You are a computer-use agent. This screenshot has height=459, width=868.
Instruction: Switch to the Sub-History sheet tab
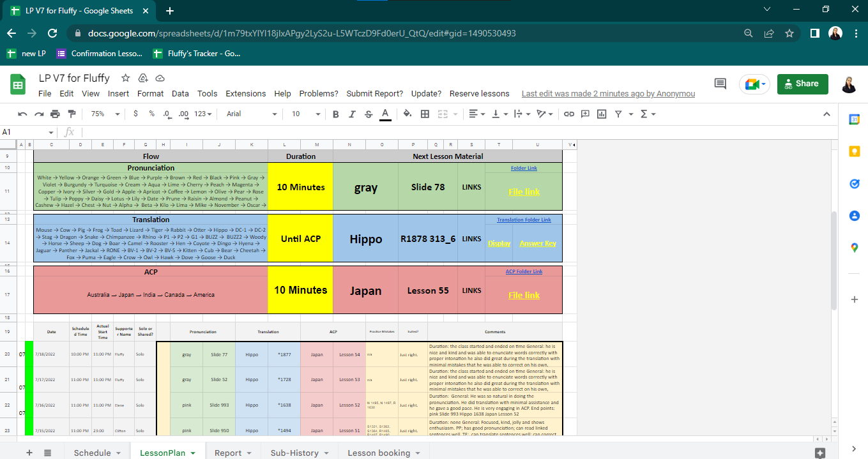tap(299, 453)
